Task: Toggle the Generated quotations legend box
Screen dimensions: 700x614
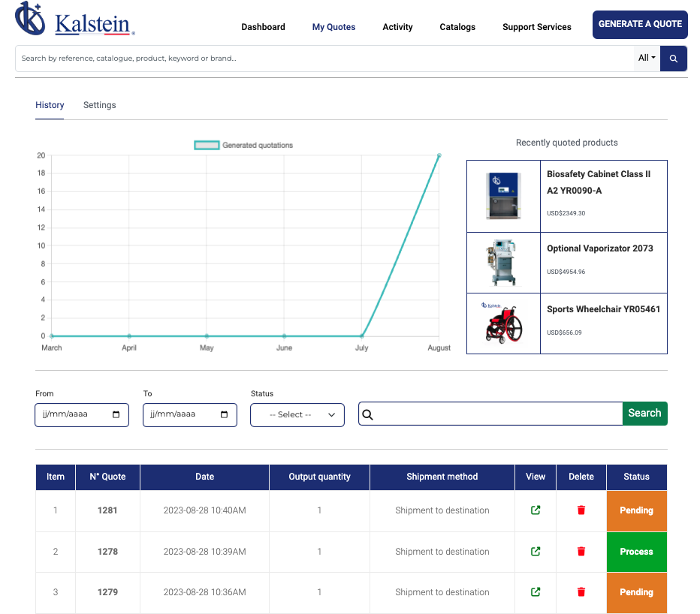Action: tap(207, 145)
